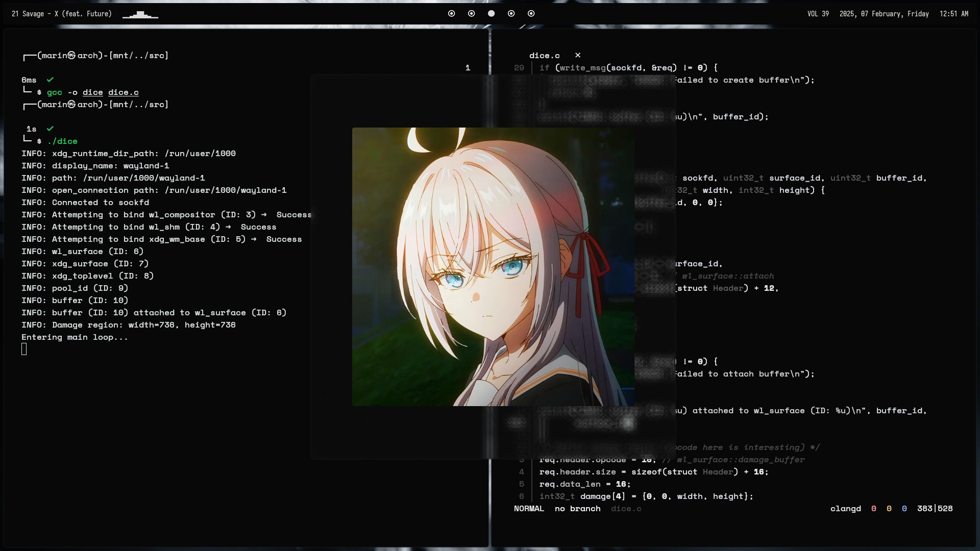980x551 pixels.
Task: Click the clangd LSP indicator
Action: (x=845, y=509)
